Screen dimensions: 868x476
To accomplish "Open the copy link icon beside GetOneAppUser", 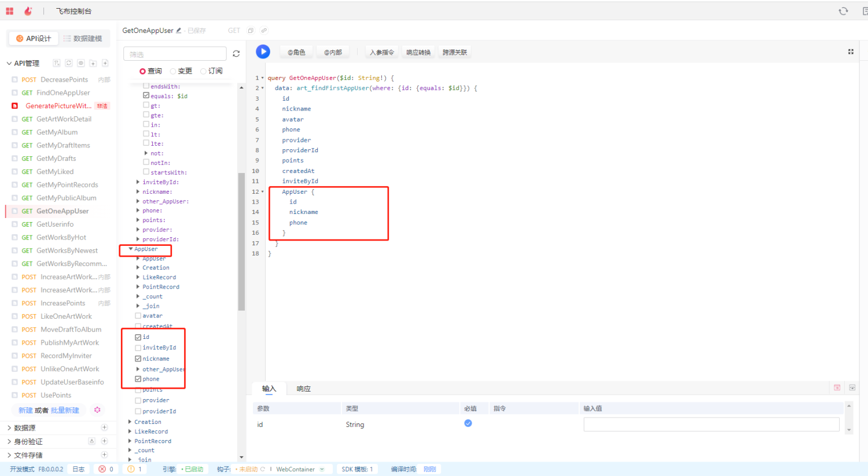I will tap(264, 30).
